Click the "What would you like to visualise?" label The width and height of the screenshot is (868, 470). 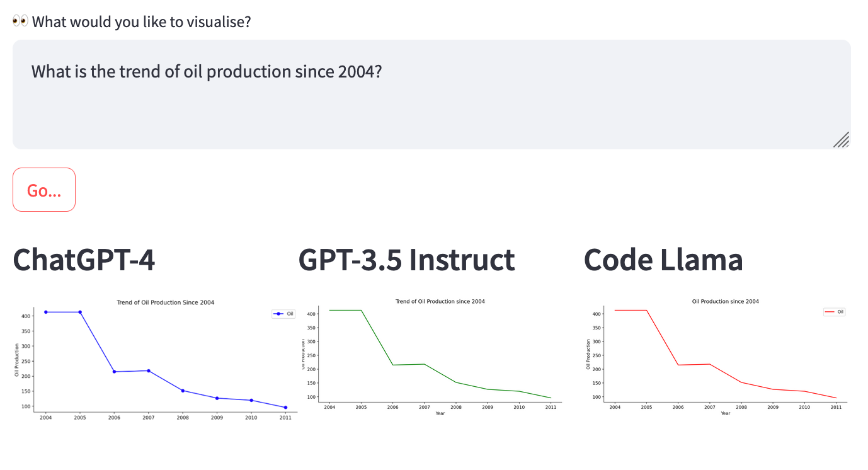[x=142, y=22]
